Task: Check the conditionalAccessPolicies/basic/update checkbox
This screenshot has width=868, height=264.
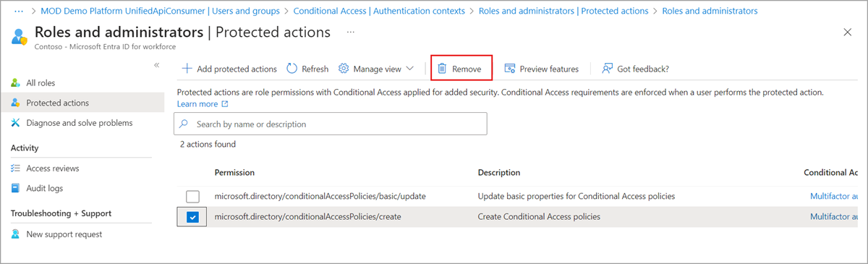Action: click(x=192, y=196)
